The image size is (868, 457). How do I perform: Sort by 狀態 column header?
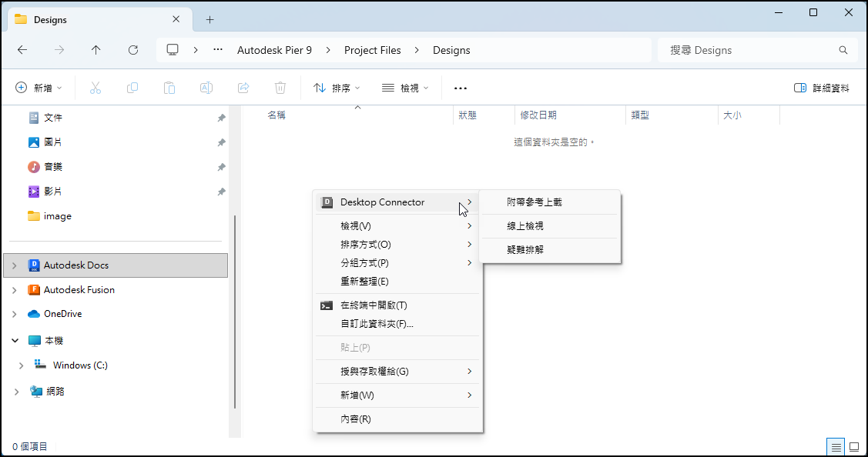[x=483, y=115]
